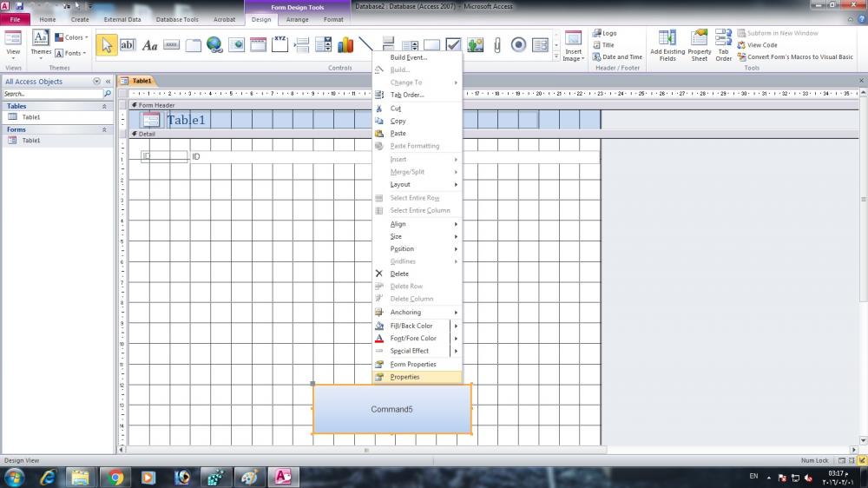Select the Web Browser control
868x488 pixels.
point(236,45)
